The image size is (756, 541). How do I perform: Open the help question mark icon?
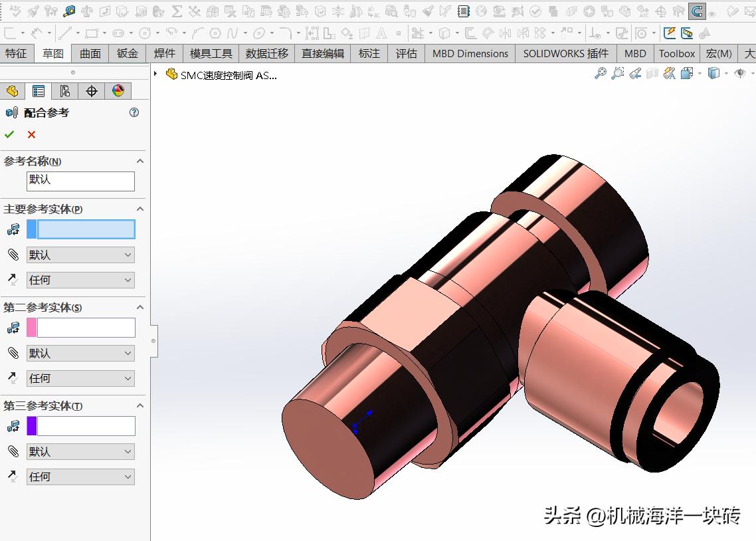tap(134, 113)
